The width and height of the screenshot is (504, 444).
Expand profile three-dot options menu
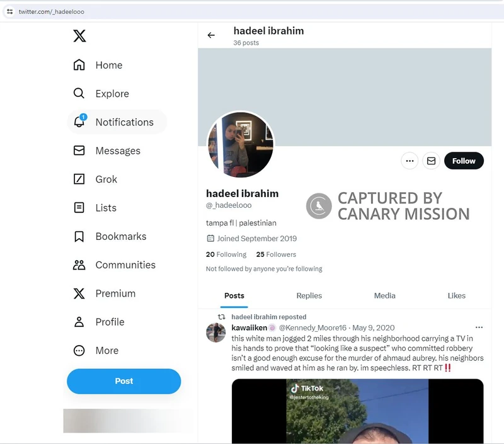point(409,161)
